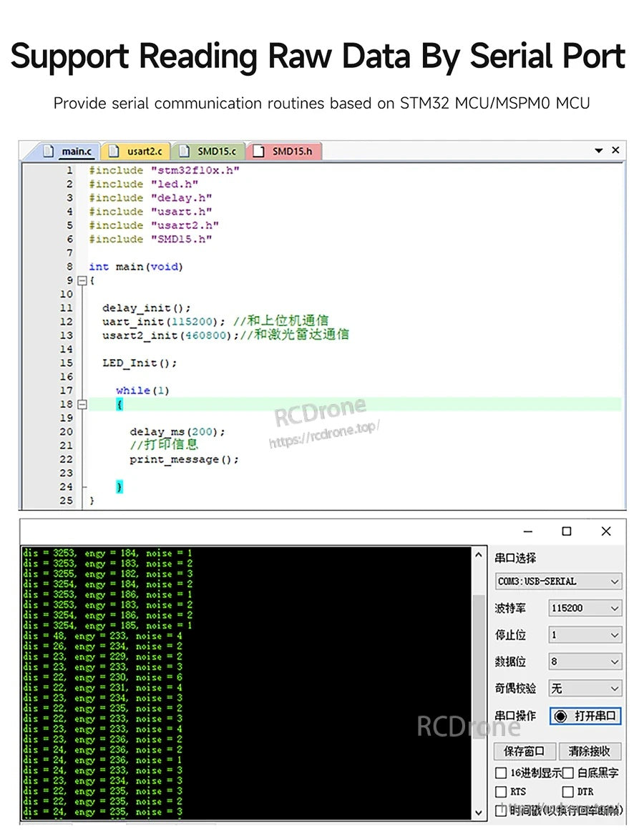This screenshot has width=644, height=839.
Task: Open the usart2.c tab
Action: coord(136,152)
